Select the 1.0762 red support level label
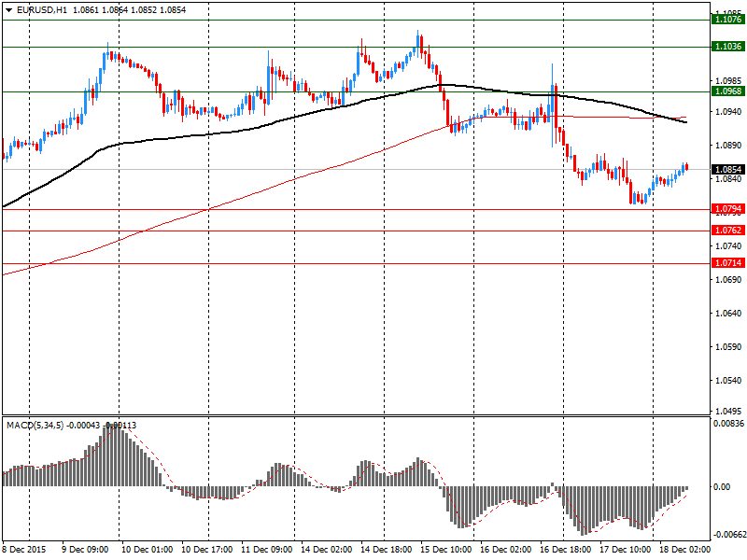747x560 pixels. 728,231
